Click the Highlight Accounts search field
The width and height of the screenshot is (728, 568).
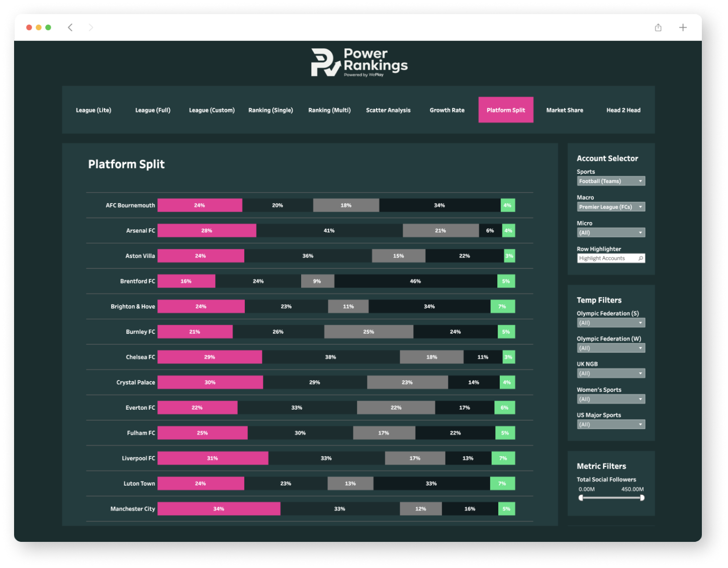click(611, 258)
